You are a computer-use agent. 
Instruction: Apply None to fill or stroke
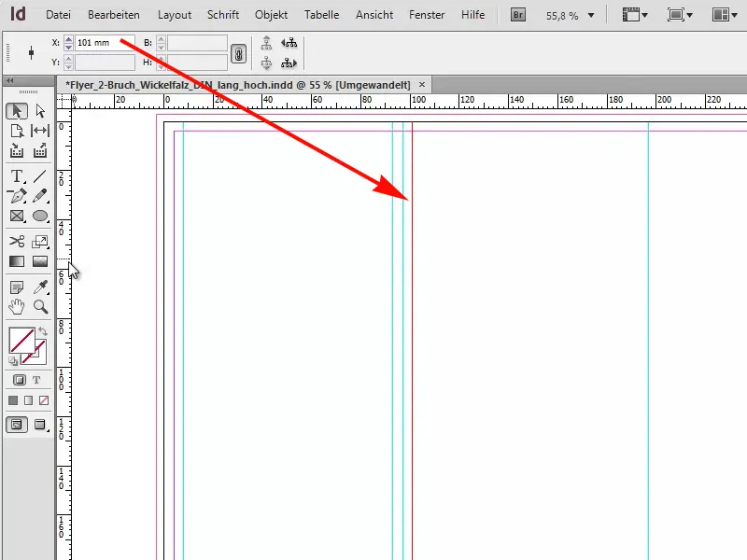point(44,400)
